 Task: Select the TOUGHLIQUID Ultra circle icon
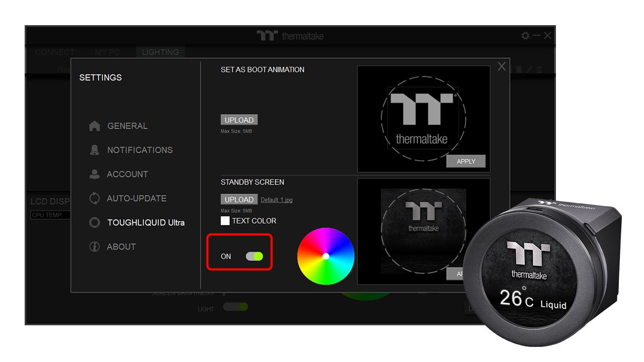point(94,223)
